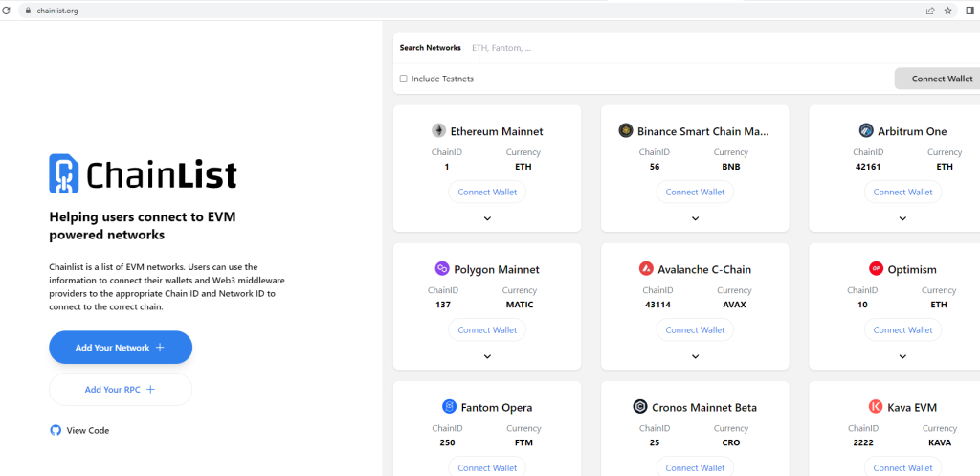Click the Binance Smart Chain logo icon
The height and width of the screenshot is (476, 980).
[x=626, y=131]
